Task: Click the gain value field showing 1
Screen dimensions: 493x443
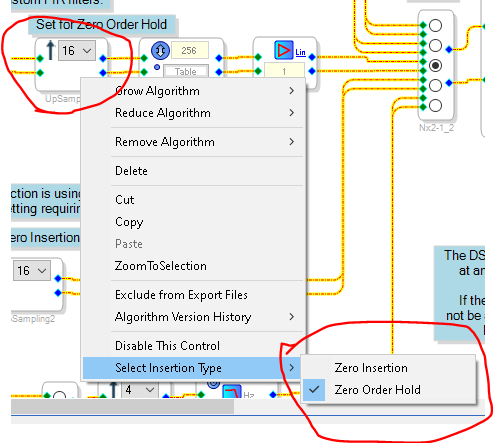Action: pyautogui.click(x=284, y=71)
